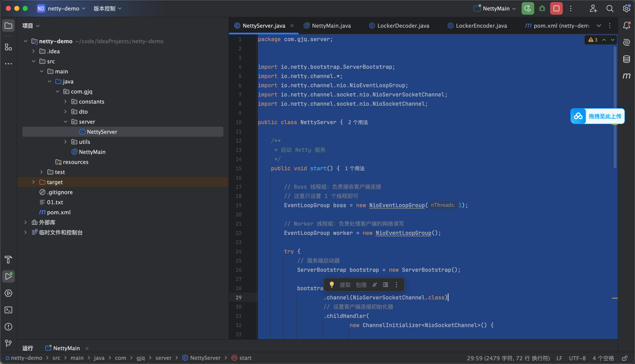
Task: Toggle the Run tool window button
Action: pyautogui.click(x=8, y=276)
